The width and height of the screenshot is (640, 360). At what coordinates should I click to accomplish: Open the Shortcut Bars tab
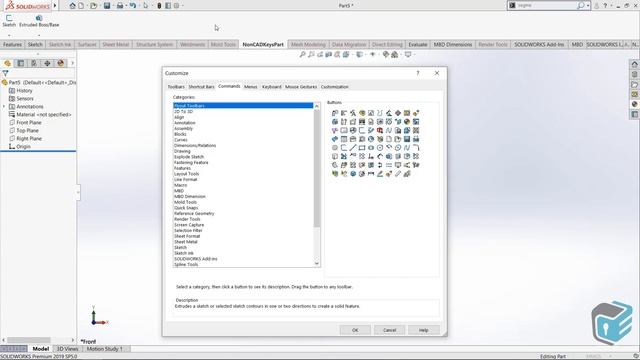pos(201,87)
